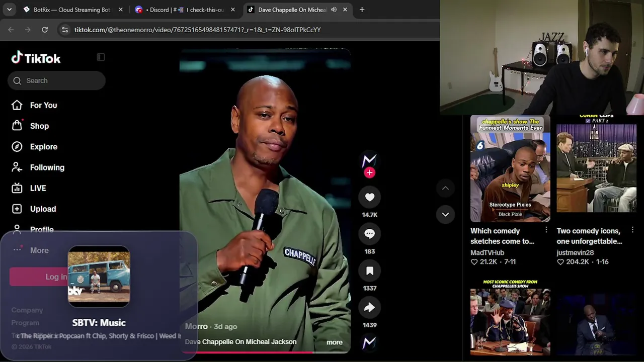This screenshot has height=362, width=644.
Task: Click the 21.2K likes heart on MadTVHub video
Action: click(x=474, y=262)
